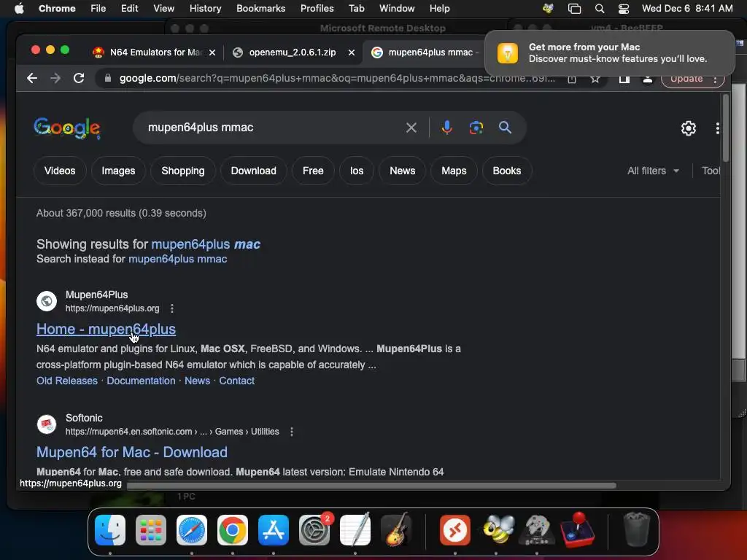Clear the search box with the X
Image resolution: width=747 pixels, height=560 pixels.
(411, 128)
